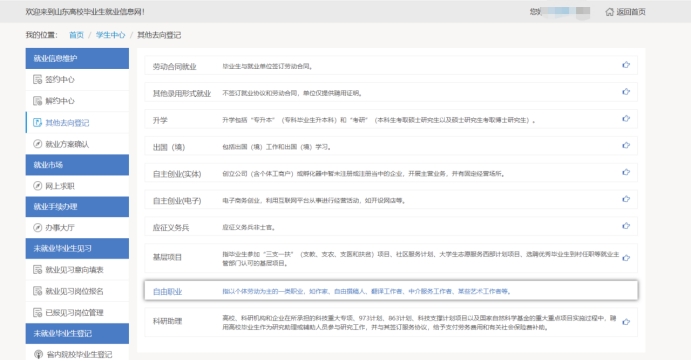691x361 pixels.
Task: Click description 毕业生与就业单位签订劳动合同
Action: [x=267, y=66]
